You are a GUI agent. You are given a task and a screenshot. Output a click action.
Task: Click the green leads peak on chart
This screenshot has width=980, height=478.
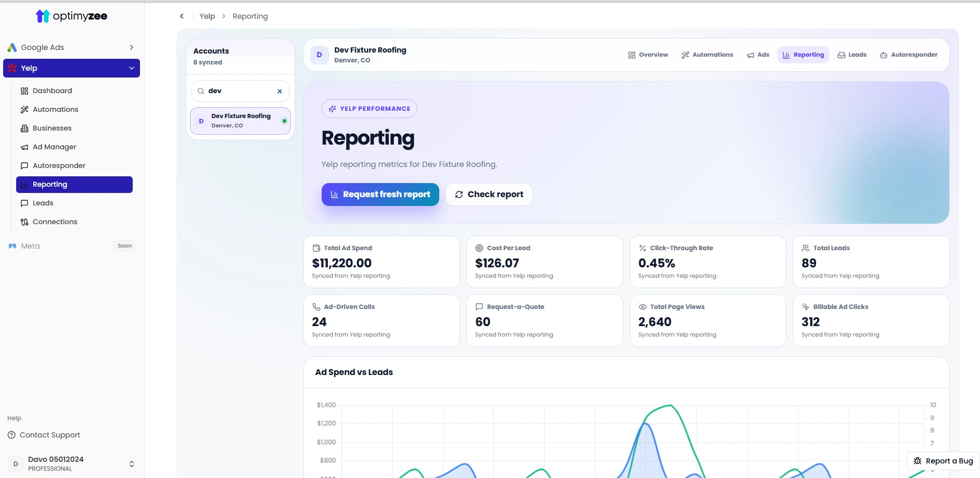coord(669,405)
